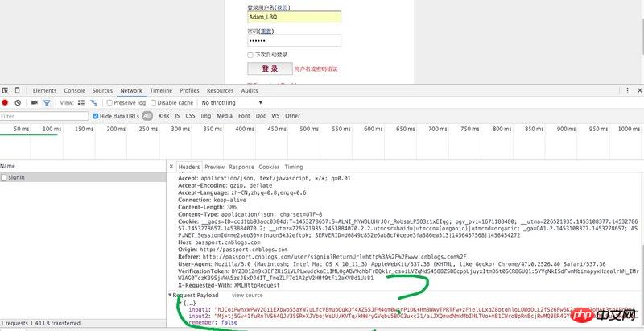Enable Disable cache checkbox
This screenshot has height=331, width=644.
click(x=153, y=102)
